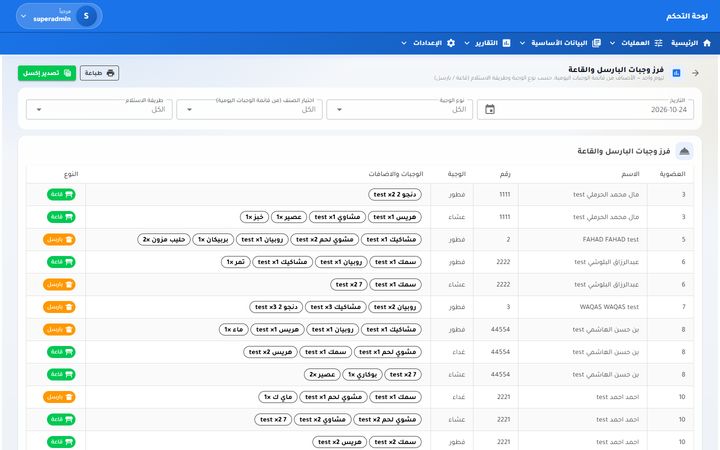Click the chart icon beside التقارير
The image size is (720, 450).
coord(506,43)
